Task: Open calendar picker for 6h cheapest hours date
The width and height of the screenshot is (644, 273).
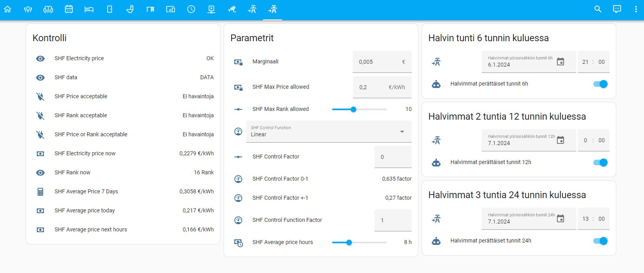Action: pyautogui.click(x=560, y=62)
